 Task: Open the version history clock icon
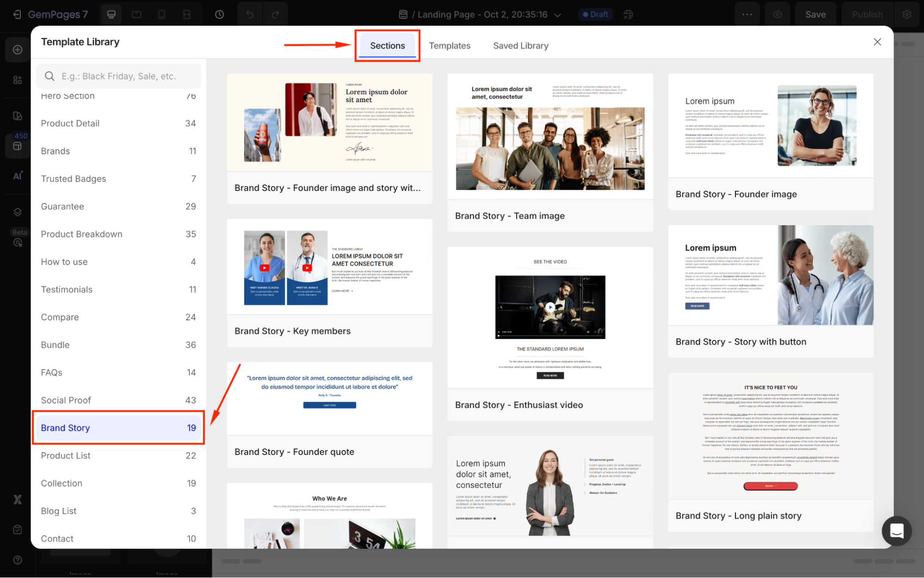pos(220,14)
